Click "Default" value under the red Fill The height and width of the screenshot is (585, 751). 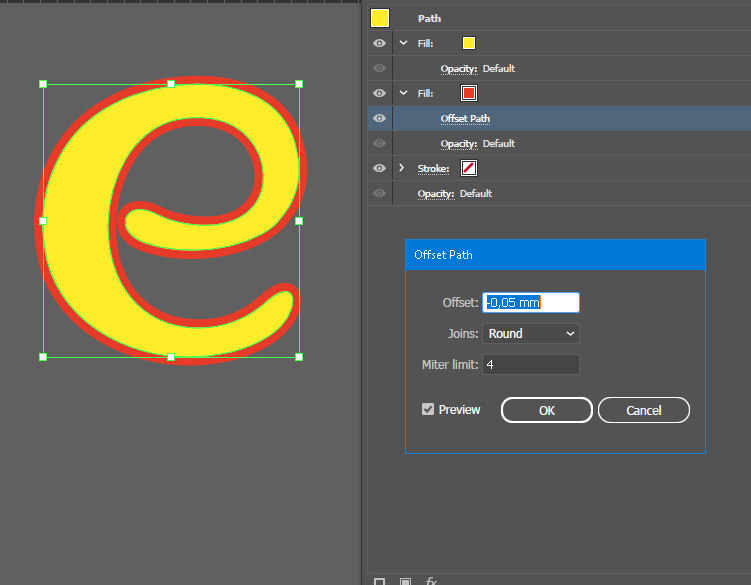(499, 143)
